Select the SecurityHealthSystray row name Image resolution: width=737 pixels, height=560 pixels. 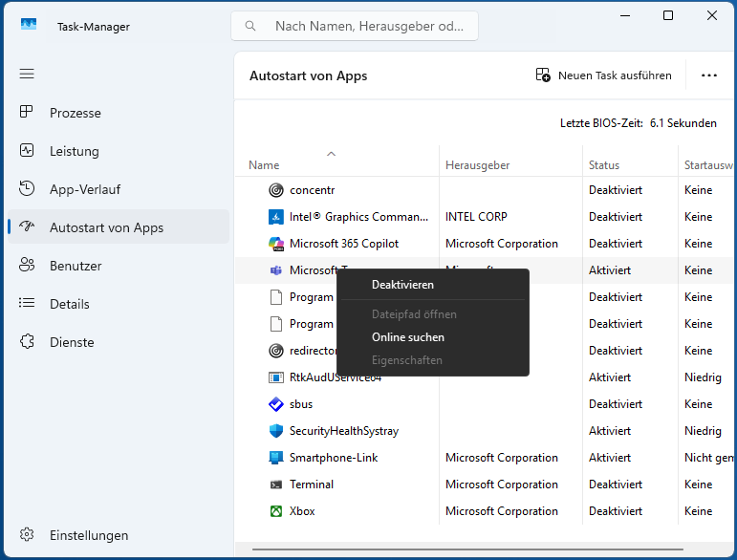click(343, 431)
